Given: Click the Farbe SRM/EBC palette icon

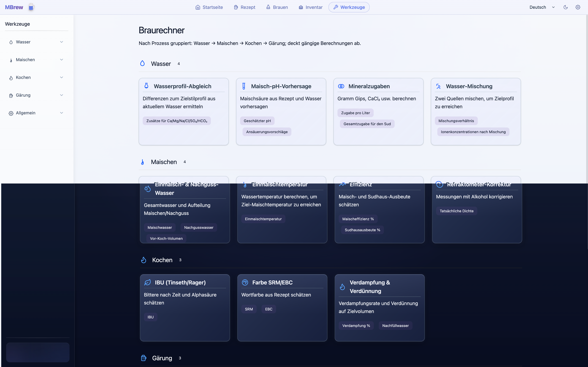Looking at the screenshot, I should (x=245, y=282).
